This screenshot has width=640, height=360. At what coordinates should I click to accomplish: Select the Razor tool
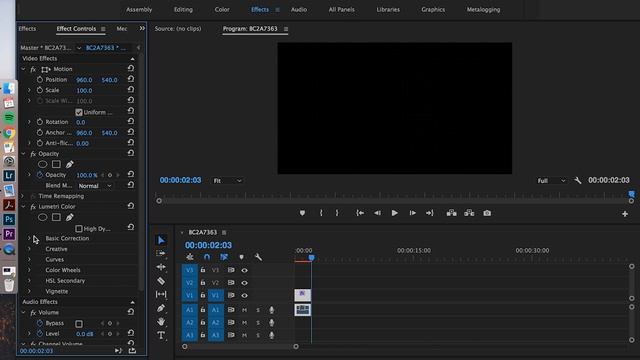pyautogui.click(x=161, y=280)
